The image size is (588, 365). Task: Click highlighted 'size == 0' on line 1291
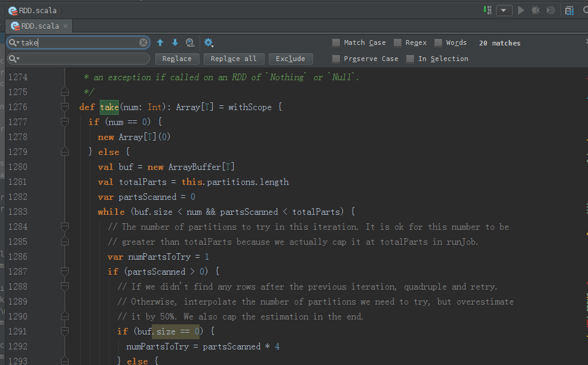click(x=175, y=331)
